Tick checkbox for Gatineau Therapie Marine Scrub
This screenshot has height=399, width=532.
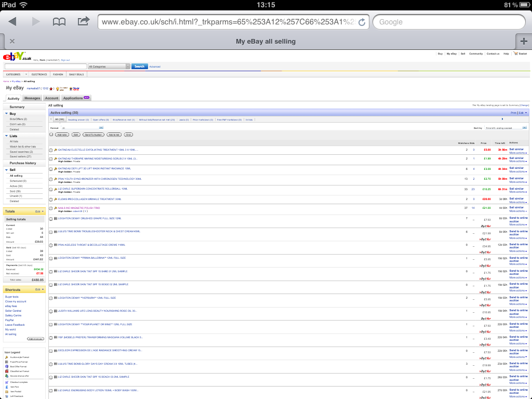click(x=51, y=159)
